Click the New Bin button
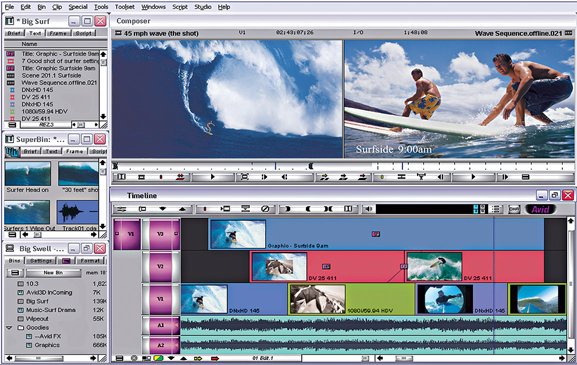 pos(53,273)
